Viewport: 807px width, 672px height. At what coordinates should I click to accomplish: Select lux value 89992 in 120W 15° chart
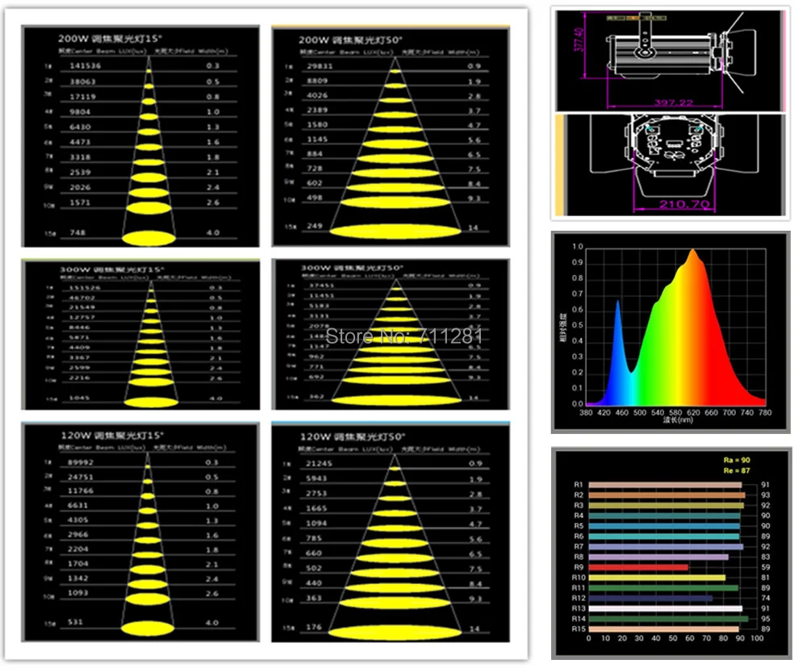(x=81, y=462)
